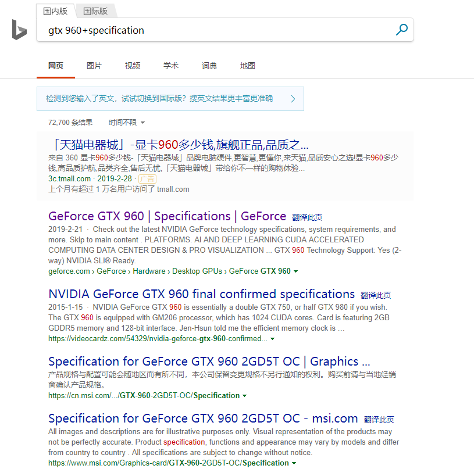The width and height of the screenshot is (474, 476).
Task: Click the 检测到您输入了英文 switch-to-international banner text
Action: 159,98
